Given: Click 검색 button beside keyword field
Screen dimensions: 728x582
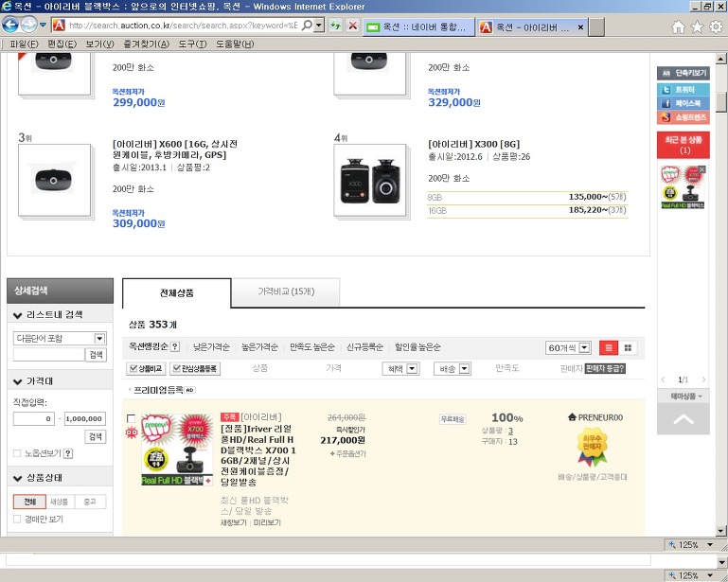Looking at the screenshot, I should click(97, 355).
